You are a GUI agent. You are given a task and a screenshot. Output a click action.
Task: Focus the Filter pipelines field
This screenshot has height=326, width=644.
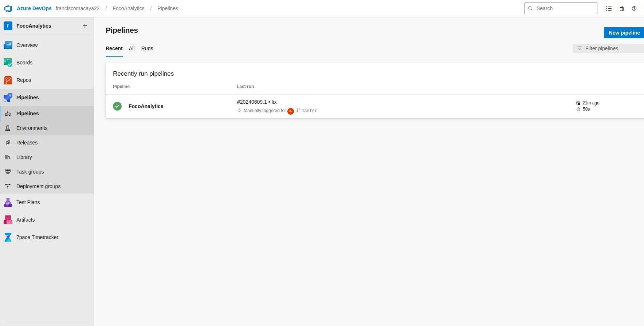(x=608, y=48)
